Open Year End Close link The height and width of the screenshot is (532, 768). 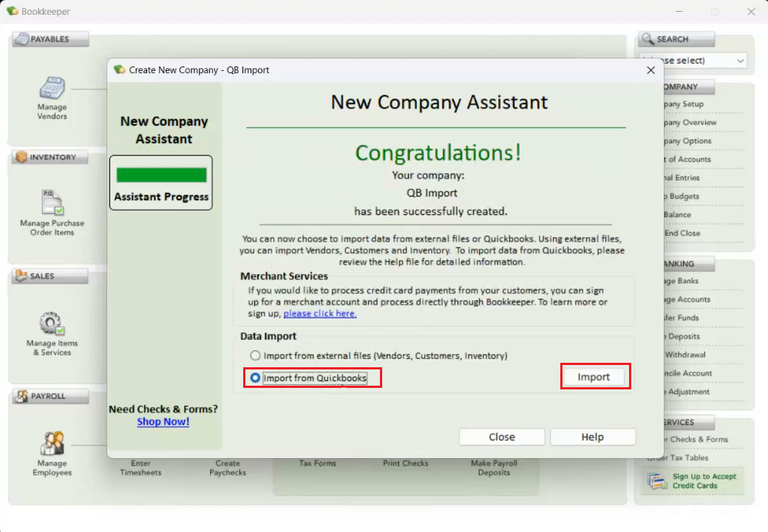(x=682, y=233)
